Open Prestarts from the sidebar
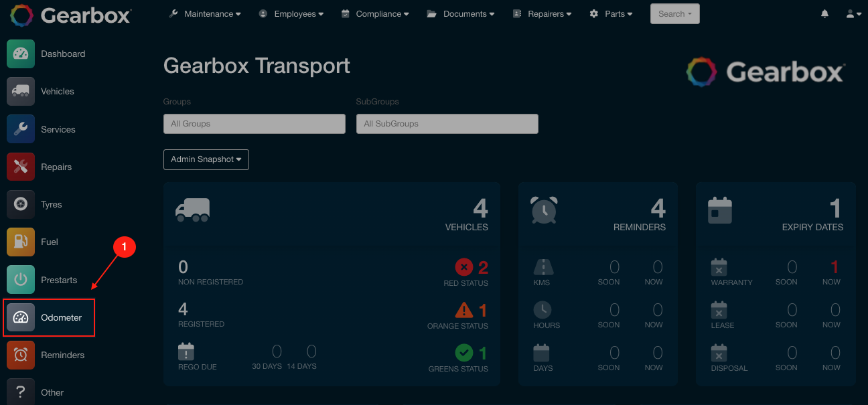The image size is (868, 405). pos(59,280)
